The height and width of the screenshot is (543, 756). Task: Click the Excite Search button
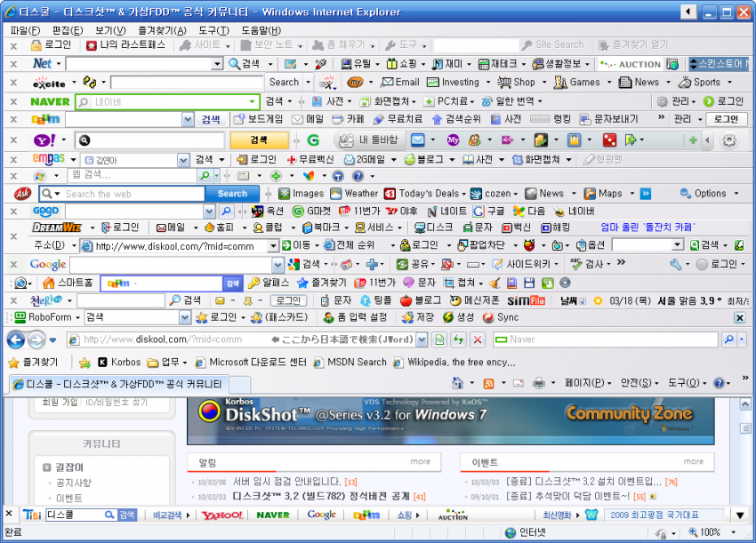click(x=284, y=83)
